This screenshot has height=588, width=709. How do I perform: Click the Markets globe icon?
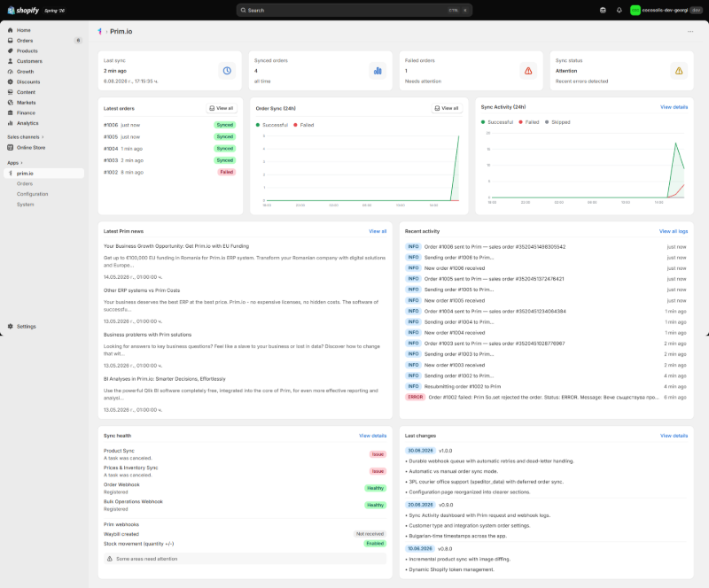click(11, 103)
